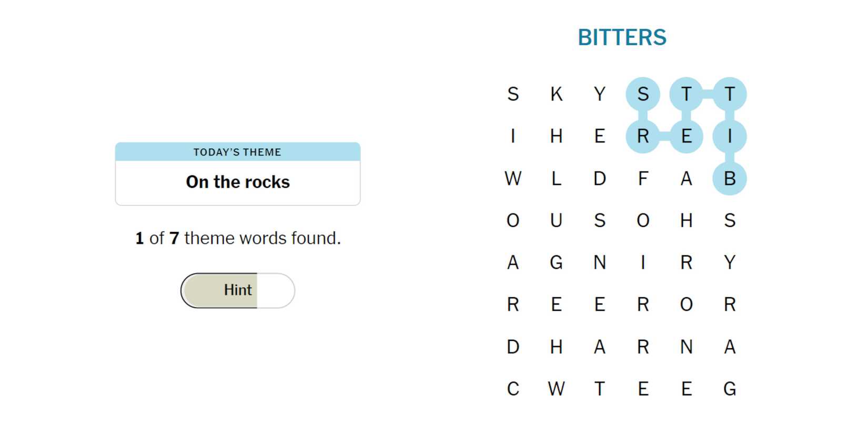Click the BITTERS found-word title

pyautogui.click(x=622, y=38)
